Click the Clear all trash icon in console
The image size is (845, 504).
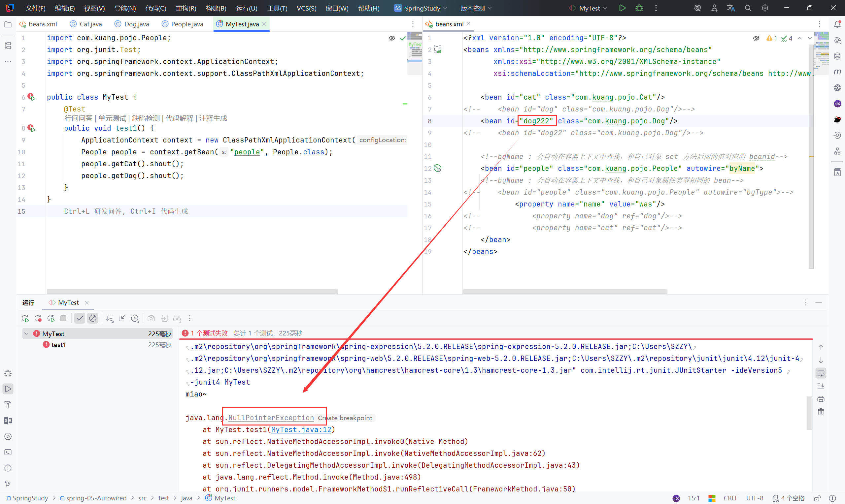pyautogui.click(x=821, y=412)
